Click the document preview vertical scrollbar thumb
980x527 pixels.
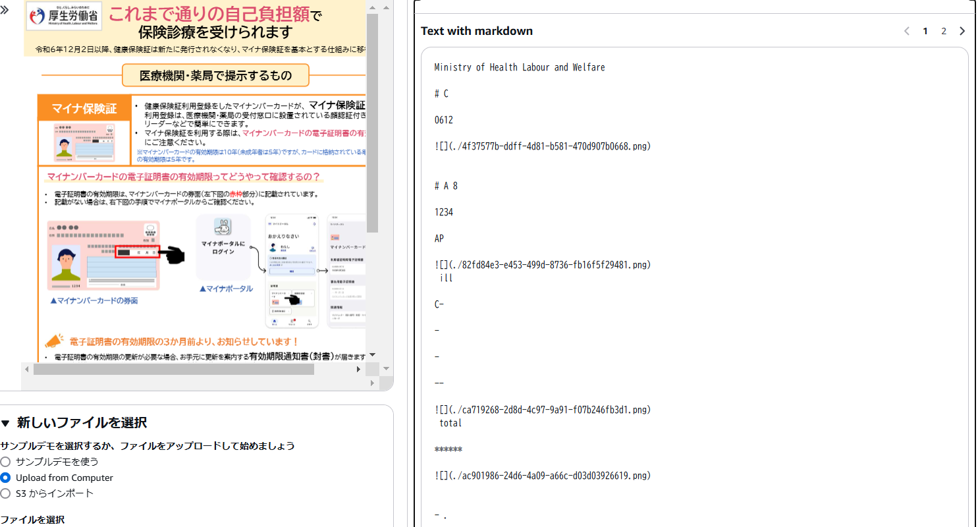click(372, 123)
